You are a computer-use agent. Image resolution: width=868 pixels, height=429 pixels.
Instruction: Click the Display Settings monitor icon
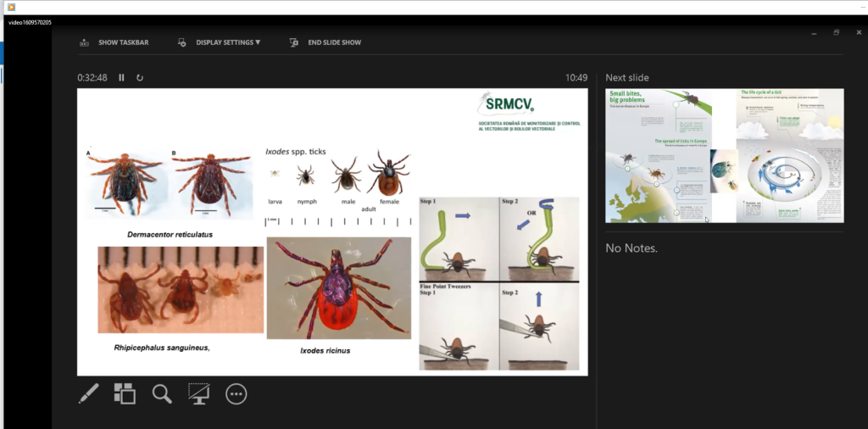[x=181, y=42]
